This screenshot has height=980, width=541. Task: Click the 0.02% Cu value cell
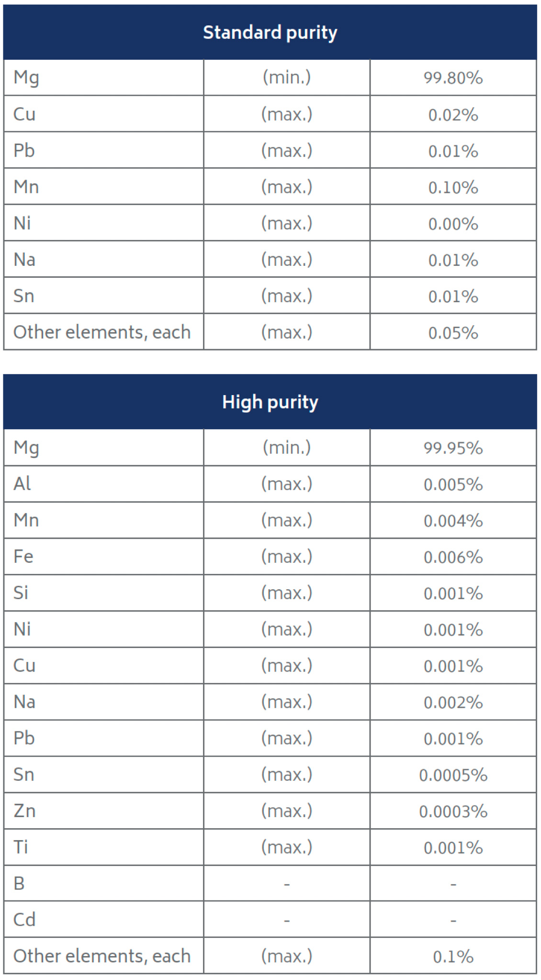[453, 115]
